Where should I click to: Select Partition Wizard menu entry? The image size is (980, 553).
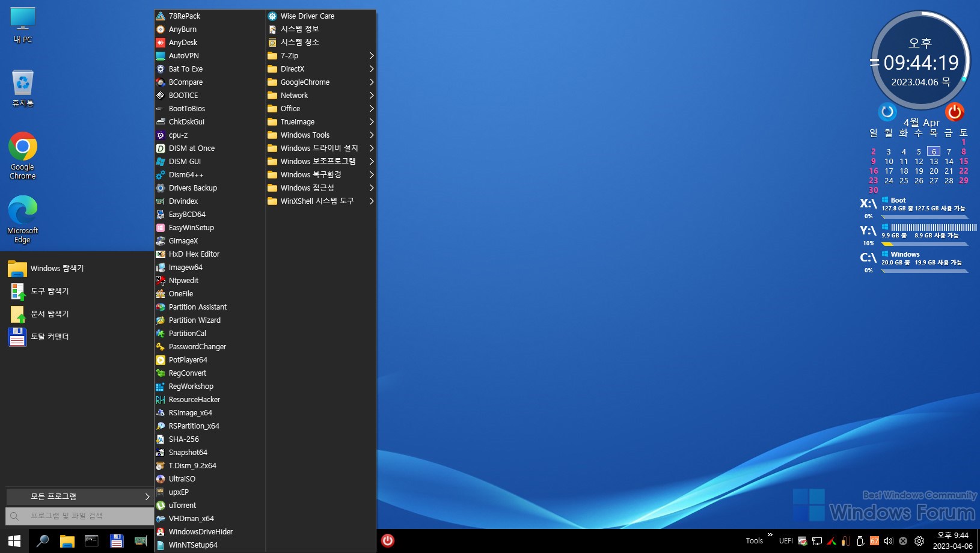coord(209,320)
